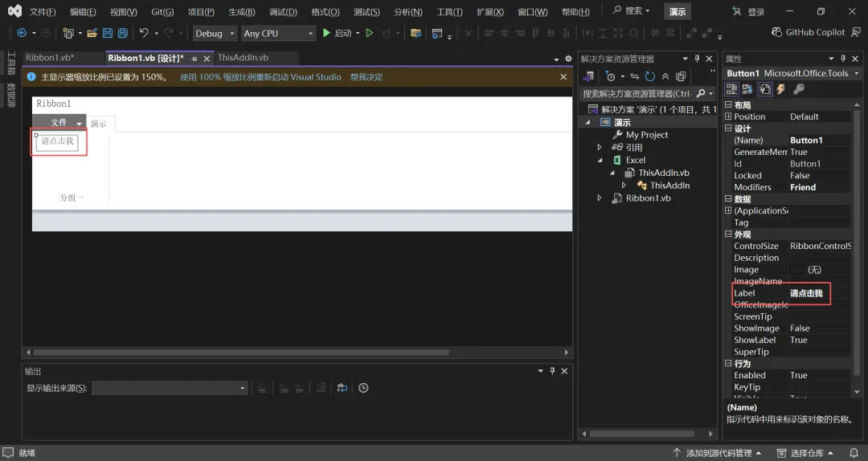Click 使用 100% 缩放比例重新启动 Visual Studio link
The width and height of the screenshot is (868, 461).
point(260,77)
